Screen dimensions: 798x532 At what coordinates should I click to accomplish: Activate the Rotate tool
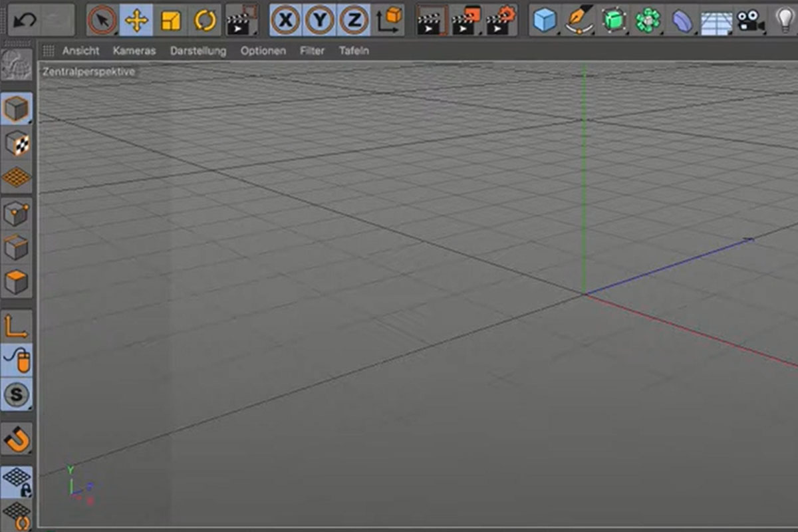(205, 21)
